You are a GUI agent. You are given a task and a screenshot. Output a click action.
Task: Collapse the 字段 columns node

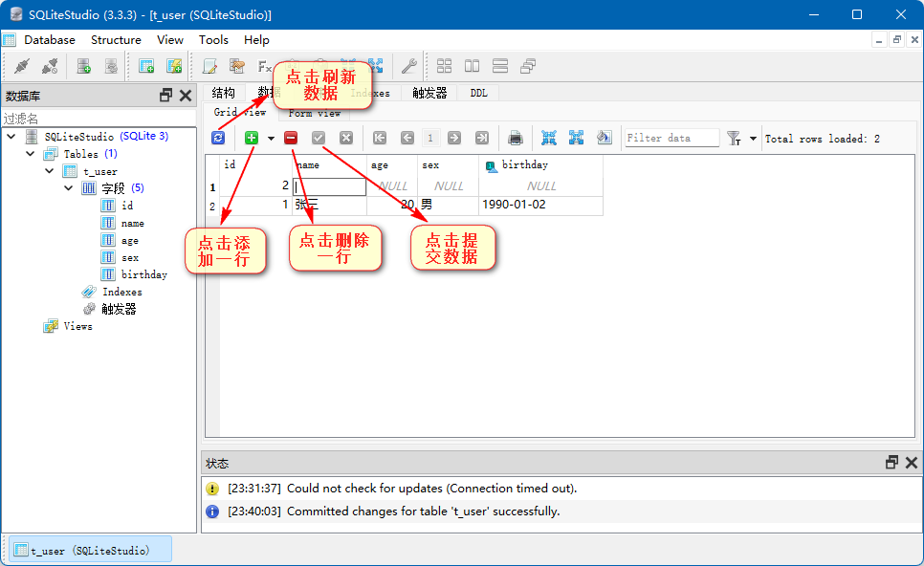click(68, 188)
